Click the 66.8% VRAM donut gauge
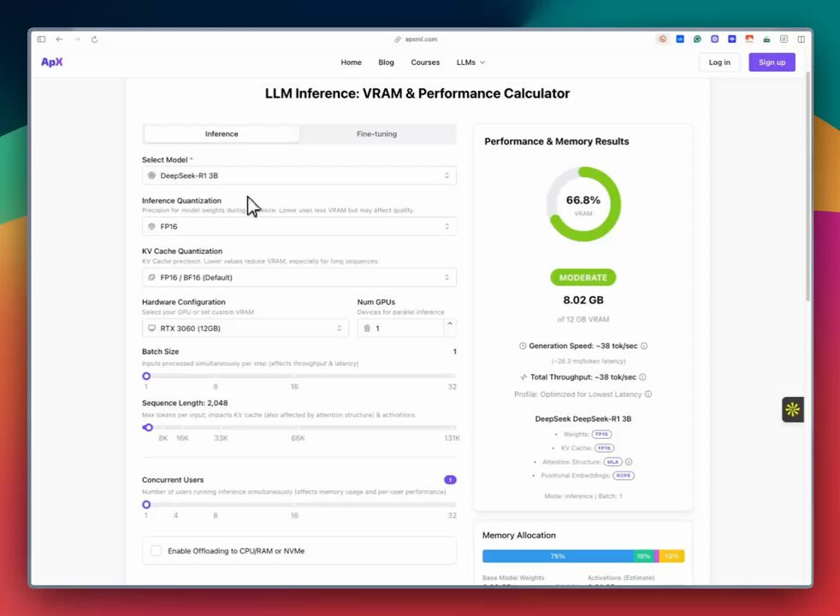 click(x=583, y=204)
